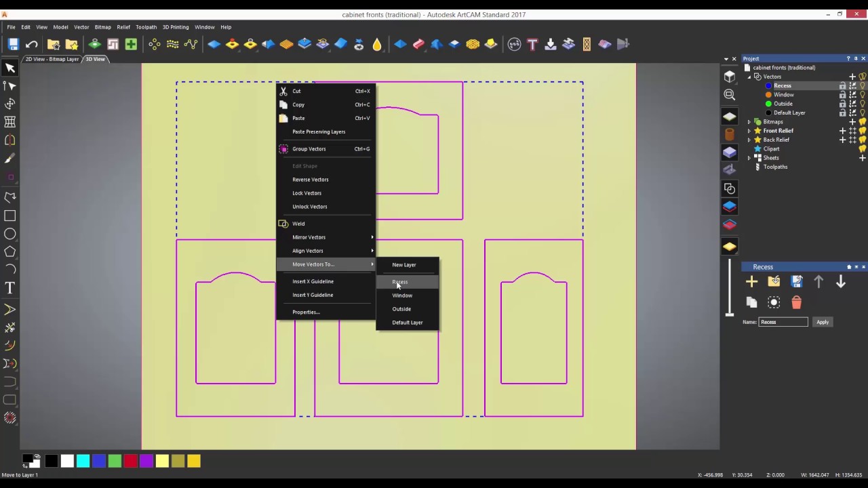Viewport: 868px width, 488px height.
Task: Toggle visibility bulb for Window layer
Action: (x=863, y=95)
